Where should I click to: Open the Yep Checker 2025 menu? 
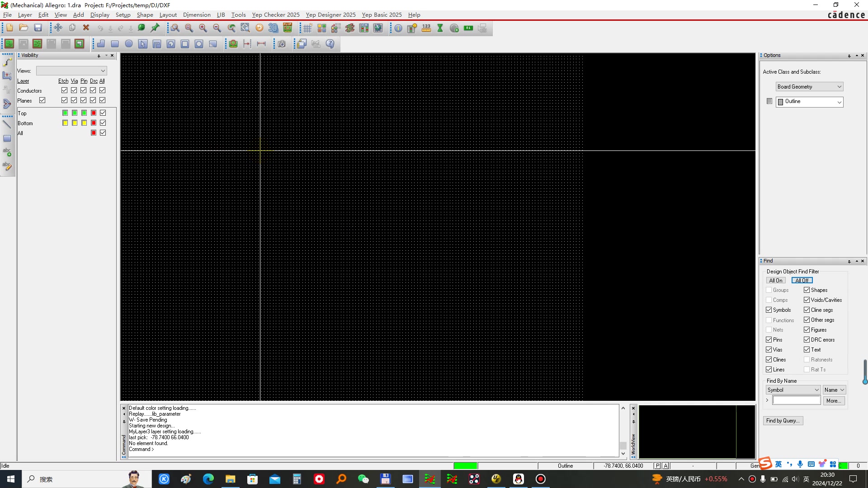tap(275, 15)
